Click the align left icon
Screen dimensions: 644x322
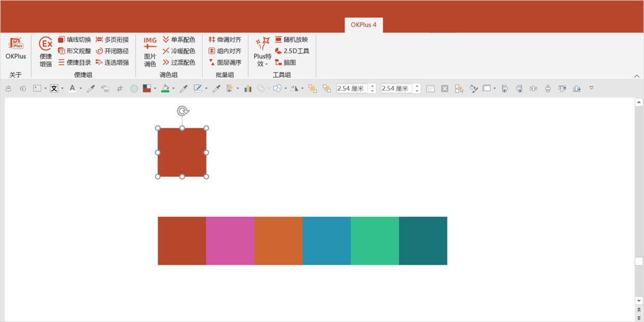coord(505,88)
